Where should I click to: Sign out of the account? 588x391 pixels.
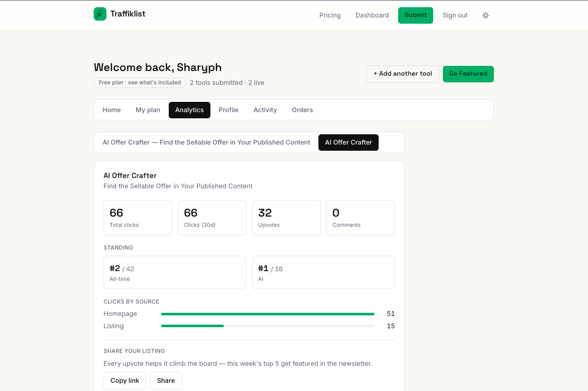(455, 15)
